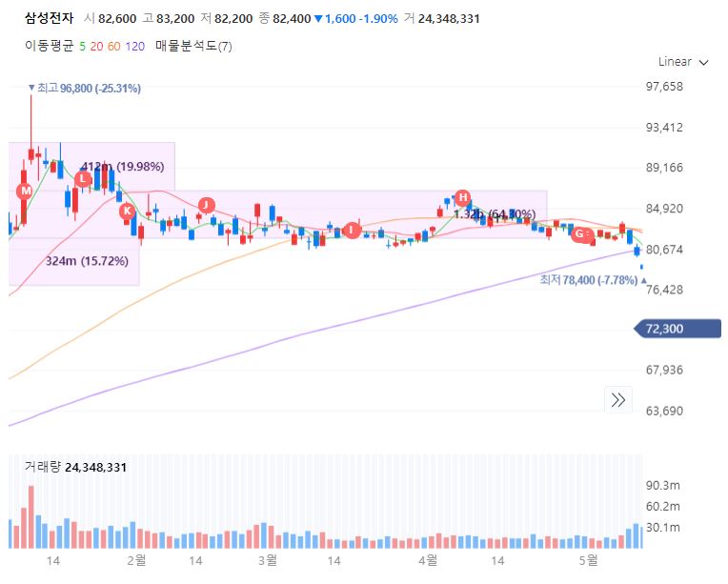728x584 pixels.
Task: Select the J event marker on chart
Action: coord(206,205)
